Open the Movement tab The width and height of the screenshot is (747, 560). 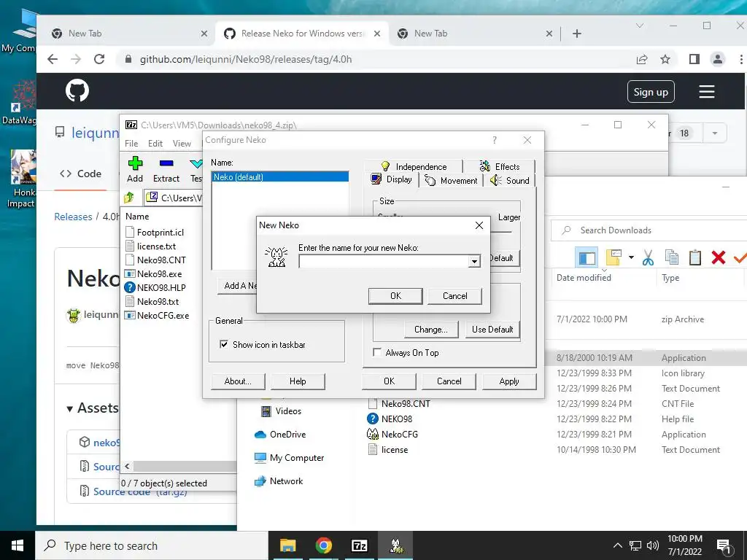[x=451, y=181]
